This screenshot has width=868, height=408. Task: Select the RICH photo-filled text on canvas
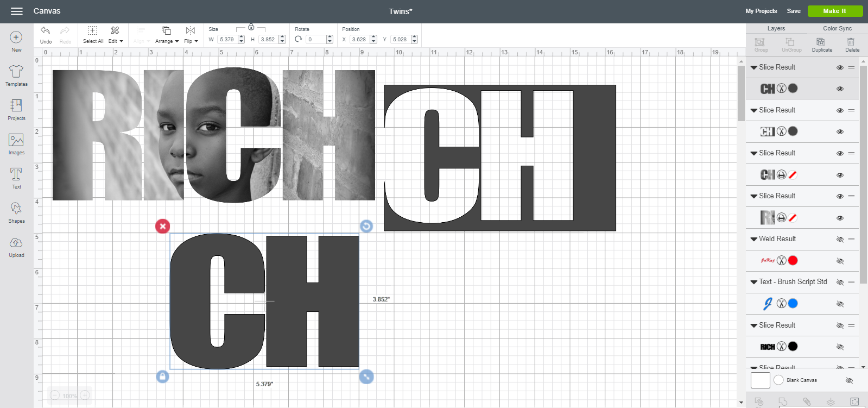tap(214, 135)
